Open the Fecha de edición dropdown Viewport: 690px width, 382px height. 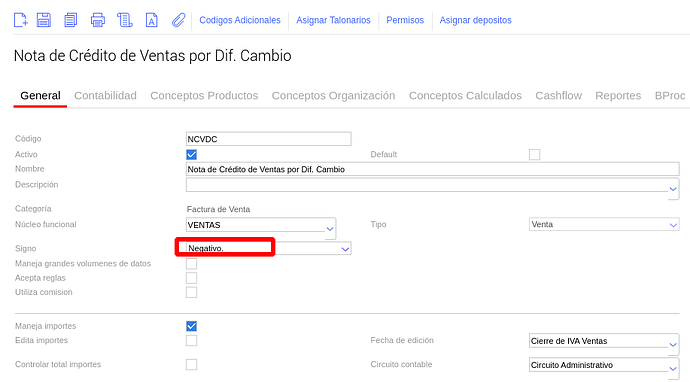point(604,341)
